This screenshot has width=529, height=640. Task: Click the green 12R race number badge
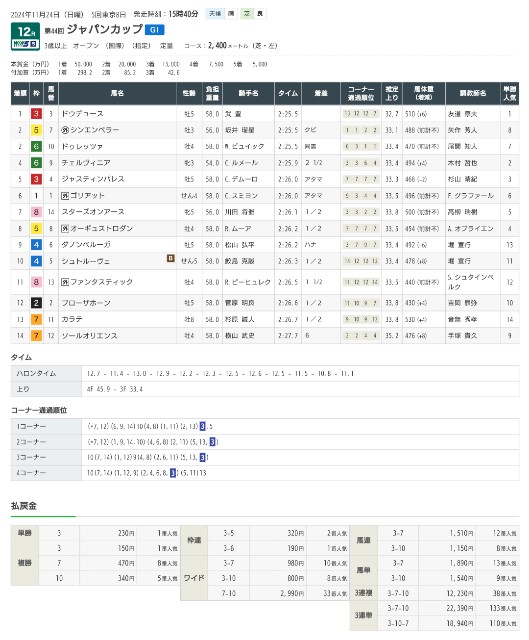point(25,31)
